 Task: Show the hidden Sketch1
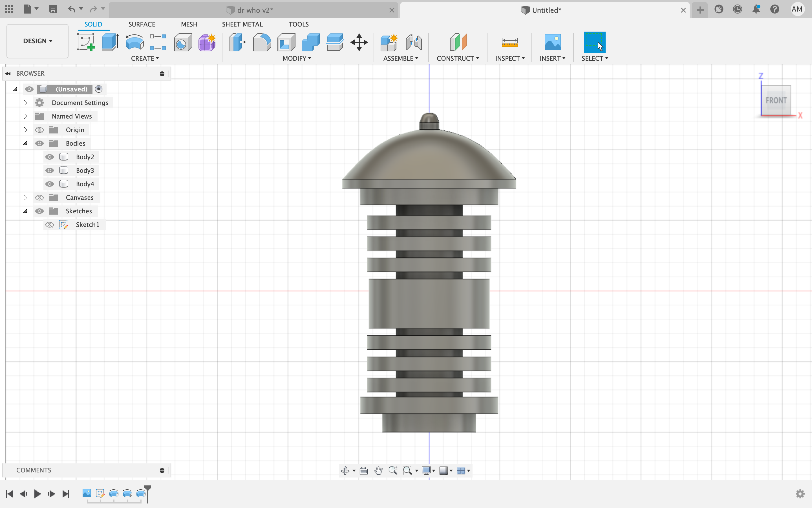(x=50, y=225)
